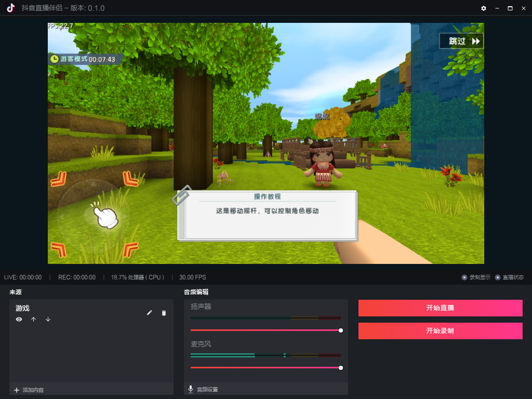Click the 跳过 skip button in game preview
Viewport: 532px width, 399px height.
pos(461,41)
